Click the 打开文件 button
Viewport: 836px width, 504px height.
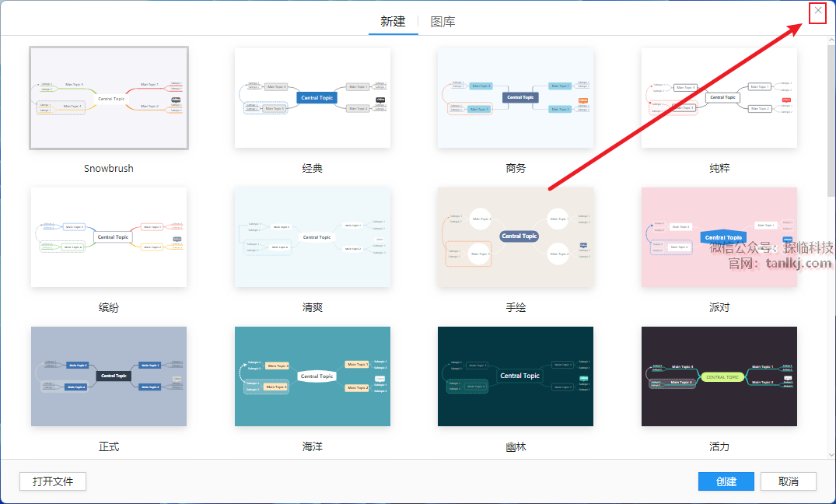click(x=53, y=481)
